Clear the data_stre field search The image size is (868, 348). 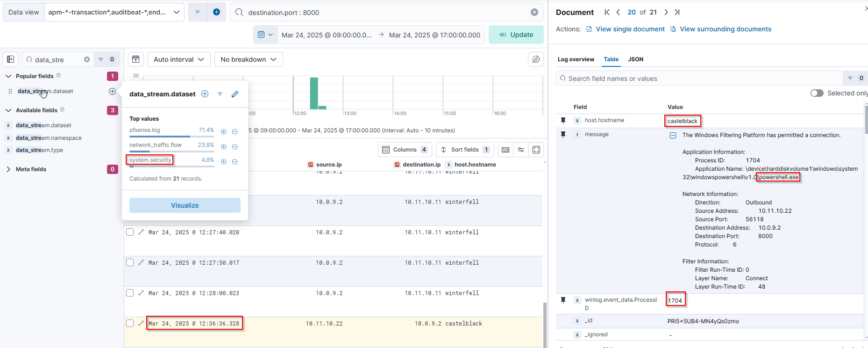(x=87, y=59)
